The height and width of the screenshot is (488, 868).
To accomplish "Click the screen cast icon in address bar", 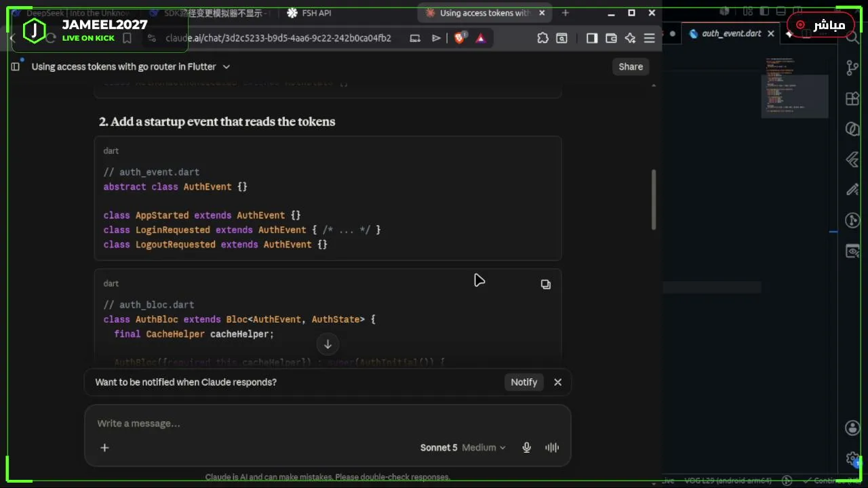I will tap(415, 39).
